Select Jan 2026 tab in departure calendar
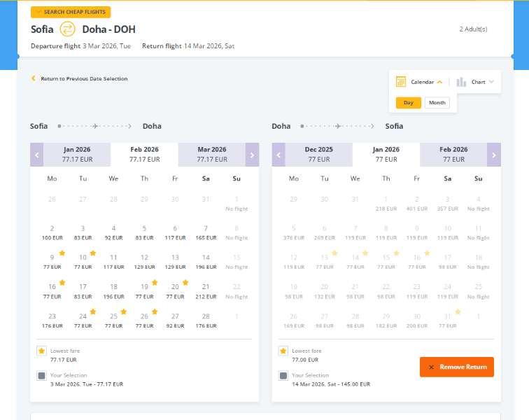 click(x=77, y=155)
